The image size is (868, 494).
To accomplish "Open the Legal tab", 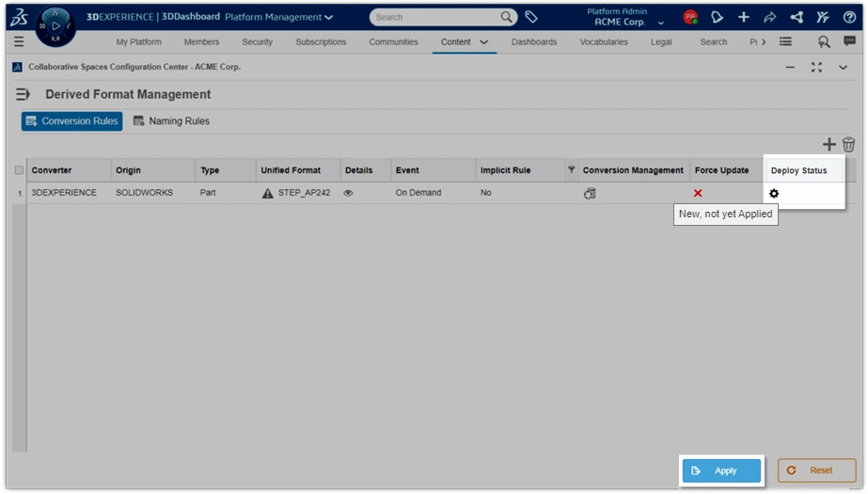I will tap(661, 42).
